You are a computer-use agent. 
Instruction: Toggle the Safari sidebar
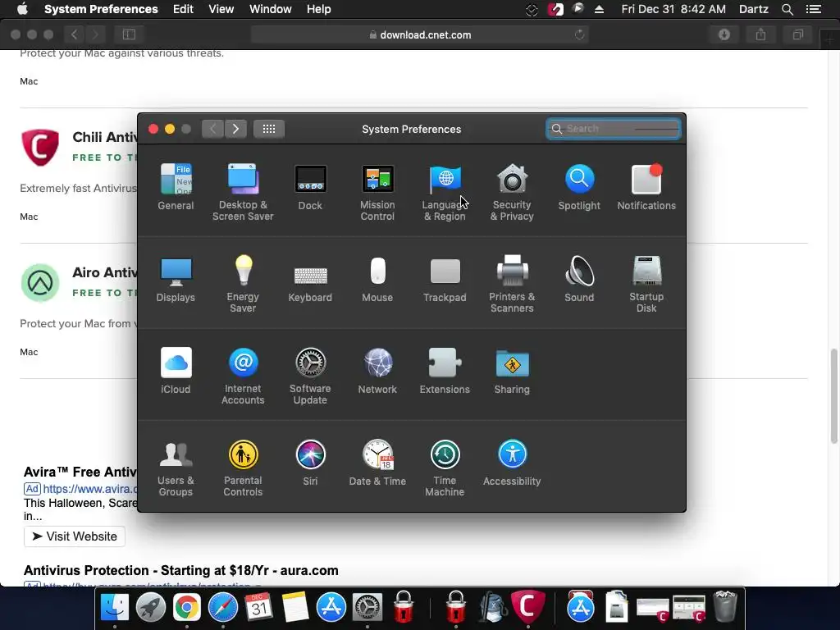[129, 34]
